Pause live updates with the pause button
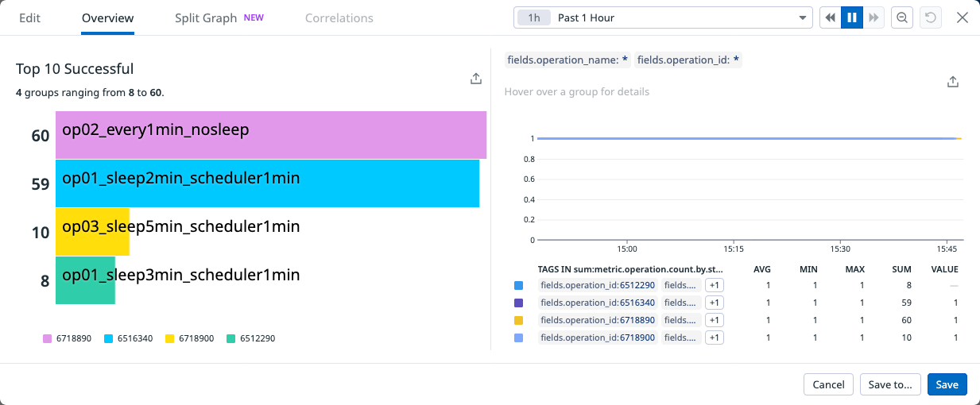The height and width of the screenshot is (405, 980). 852,17
